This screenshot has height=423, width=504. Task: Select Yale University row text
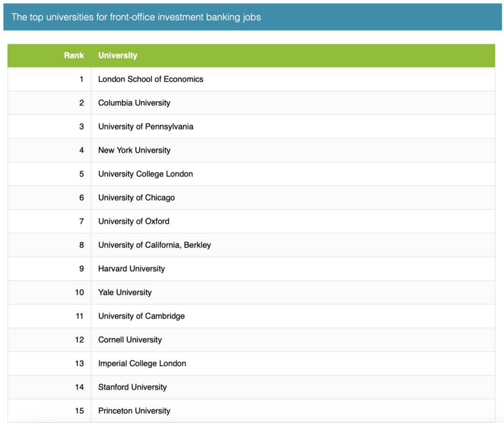[x=125, y=292]
